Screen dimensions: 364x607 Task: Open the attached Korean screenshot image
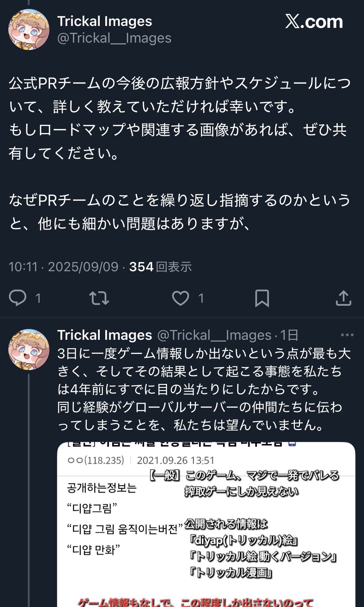(206, 525)
